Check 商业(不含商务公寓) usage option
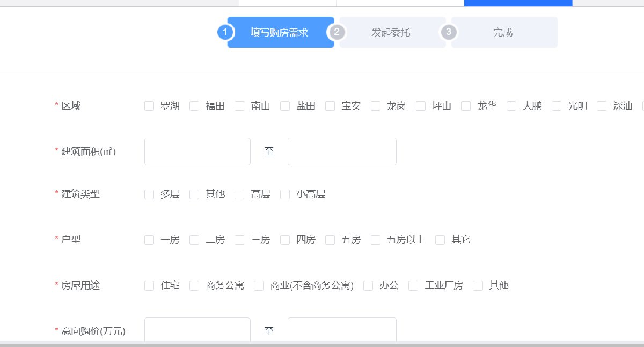This screenshot has height=347, width=644. (x=259, y=286)
